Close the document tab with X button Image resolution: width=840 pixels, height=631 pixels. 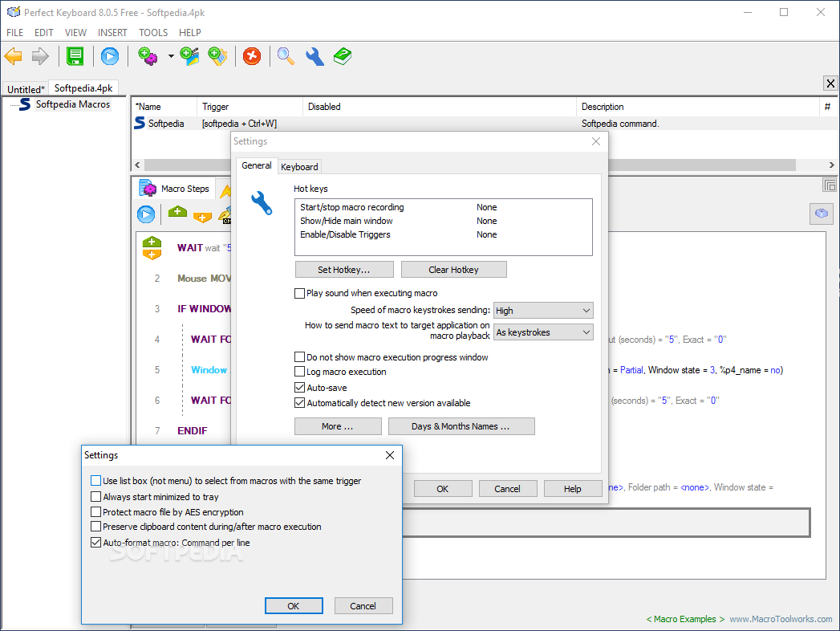pos(830,83)
